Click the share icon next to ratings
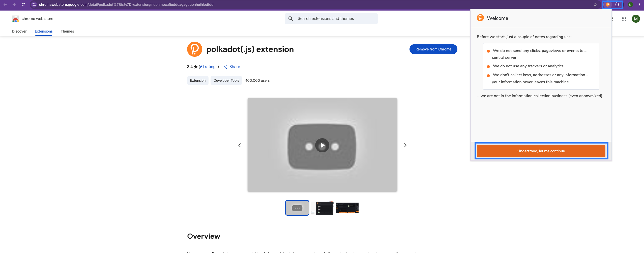Image resolution: width=644 pixels, height=253 pixels. coord(225,67)
